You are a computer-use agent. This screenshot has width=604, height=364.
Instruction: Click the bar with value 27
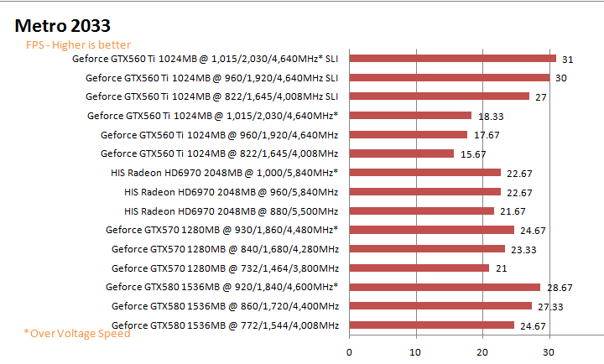click(x=440, y=96)
